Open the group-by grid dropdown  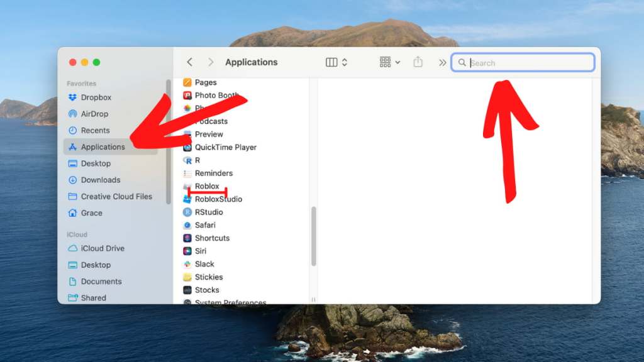coord(389,62)
